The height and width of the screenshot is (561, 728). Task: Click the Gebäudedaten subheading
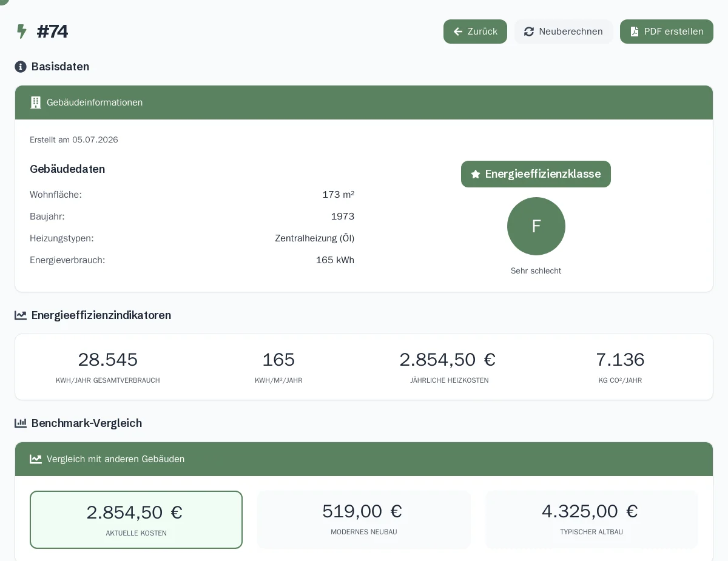click(67, 169)
